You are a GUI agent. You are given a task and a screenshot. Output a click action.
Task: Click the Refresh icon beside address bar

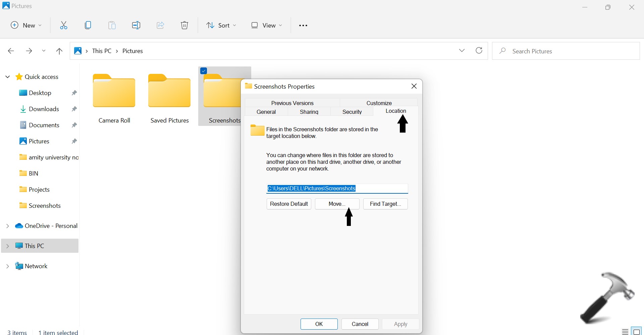tap(479, 51)
